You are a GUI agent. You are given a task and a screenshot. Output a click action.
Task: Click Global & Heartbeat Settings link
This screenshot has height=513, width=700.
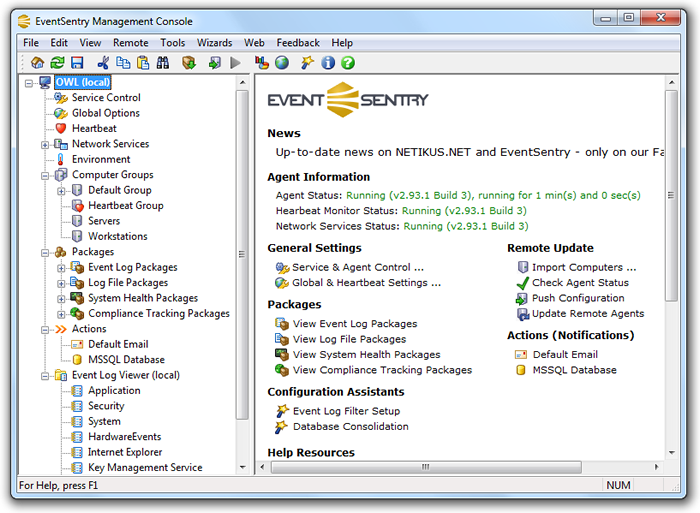coord(367,283)
